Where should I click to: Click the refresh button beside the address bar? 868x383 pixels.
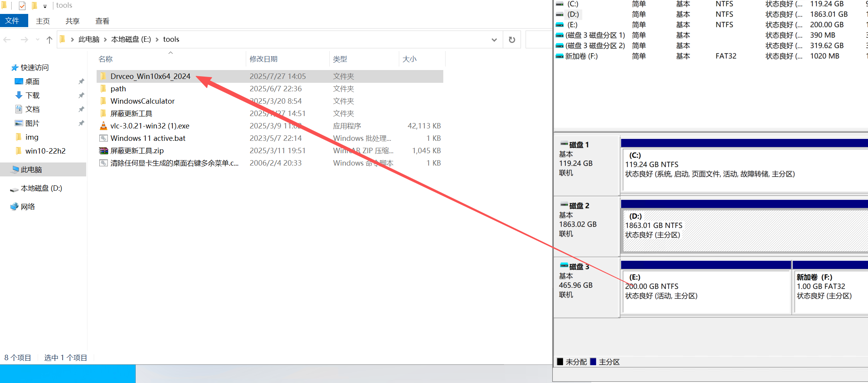(512, 39)
